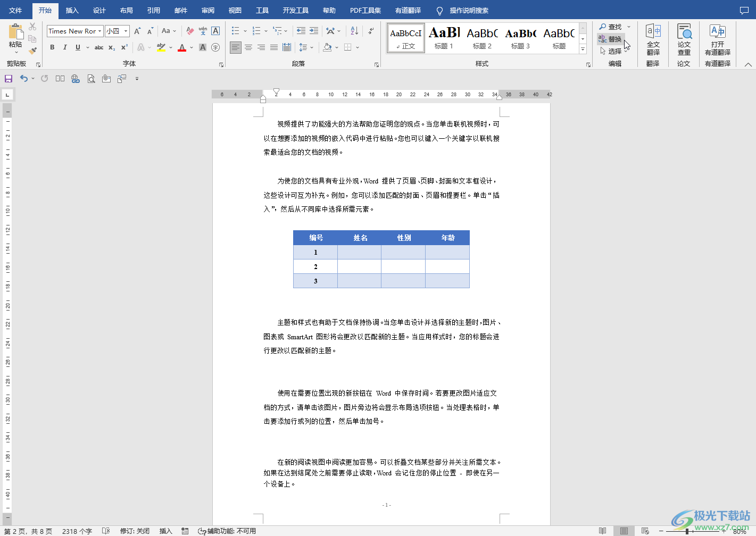Open the font size dropdown
The image size is (756, 536).
pos(126,31)
